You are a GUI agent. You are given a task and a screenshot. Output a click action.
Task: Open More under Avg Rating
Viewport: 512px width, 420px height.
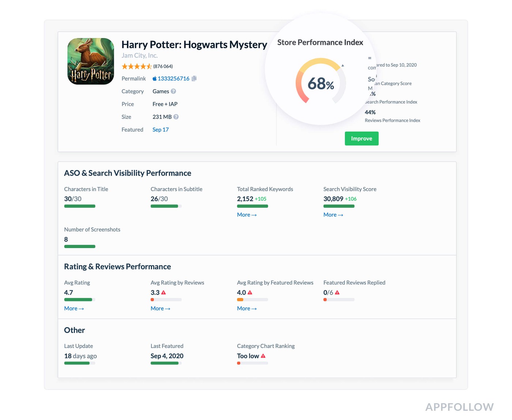[x=74, y=308]
